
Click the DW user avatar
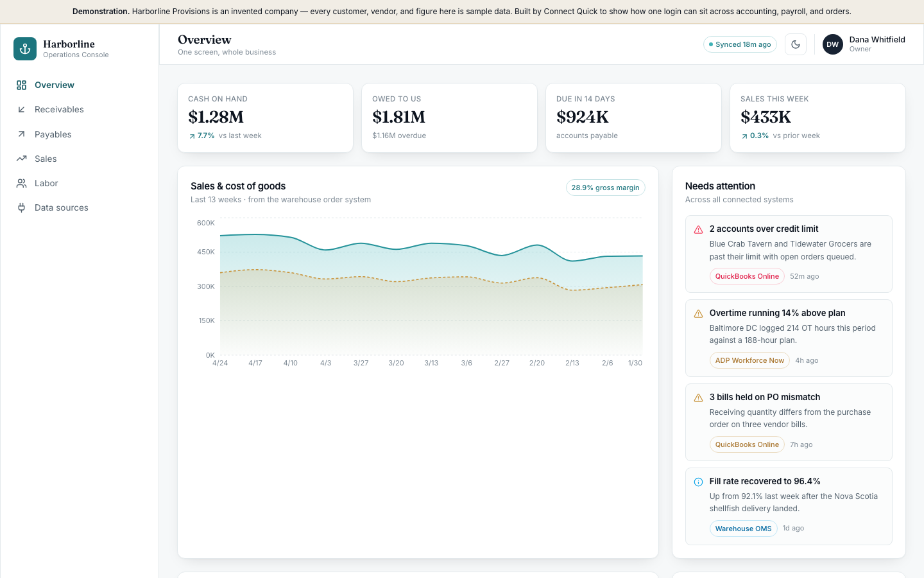[833, 44]
